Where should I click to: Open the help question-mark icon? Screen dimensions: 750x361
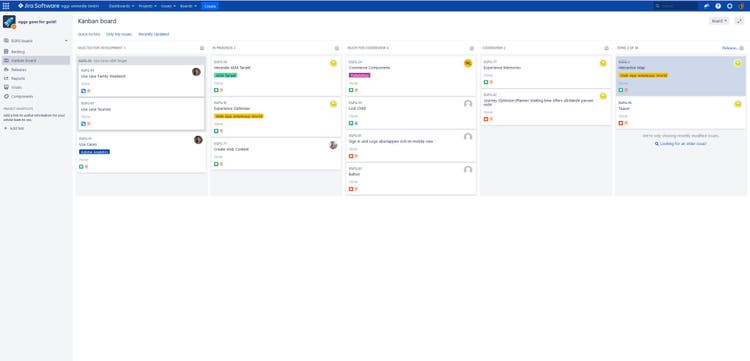718,6
